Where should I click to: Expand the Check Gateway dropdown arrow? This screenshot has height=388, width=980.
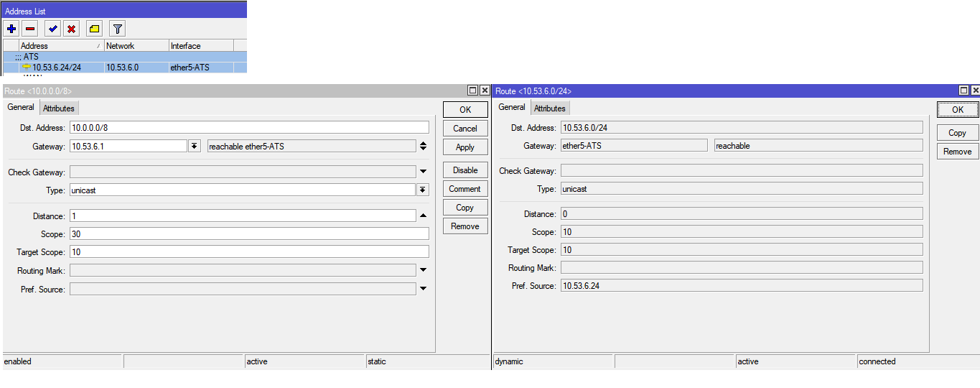pyautogui.click(x=423, y=172)
